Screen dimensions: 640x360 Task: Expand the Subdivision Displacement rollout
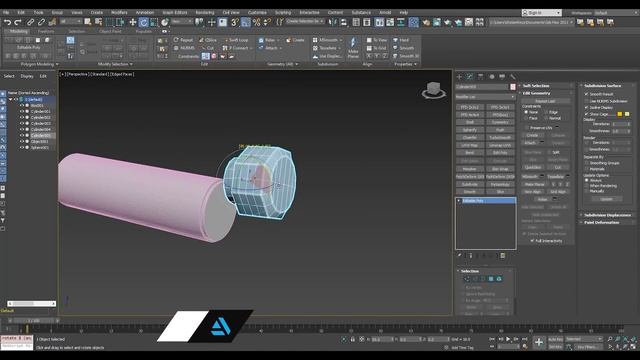(607, 215)
